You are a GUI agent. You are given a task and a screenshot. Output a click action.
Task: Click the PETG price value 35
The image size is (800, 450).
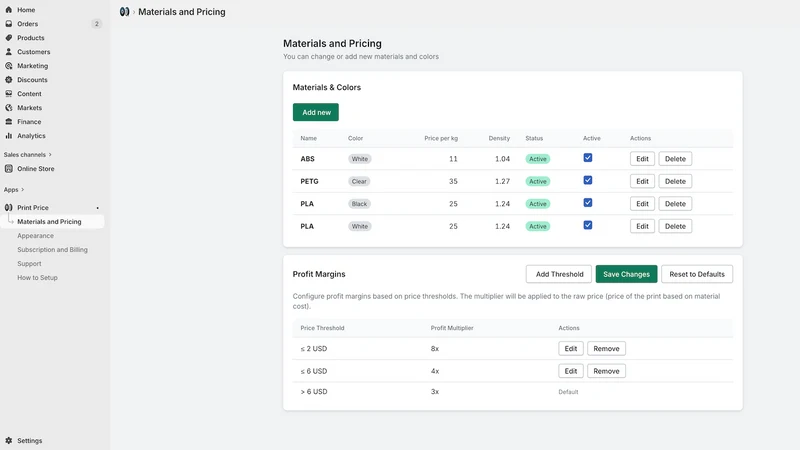click(453, 181)
